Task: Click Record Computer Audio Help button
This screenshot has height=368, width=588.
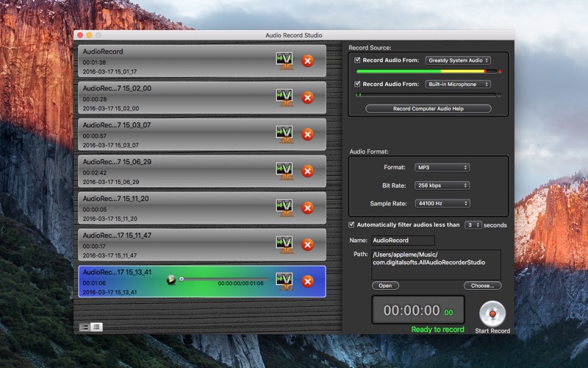Action: pyautogui.click(x=429, y=108)
